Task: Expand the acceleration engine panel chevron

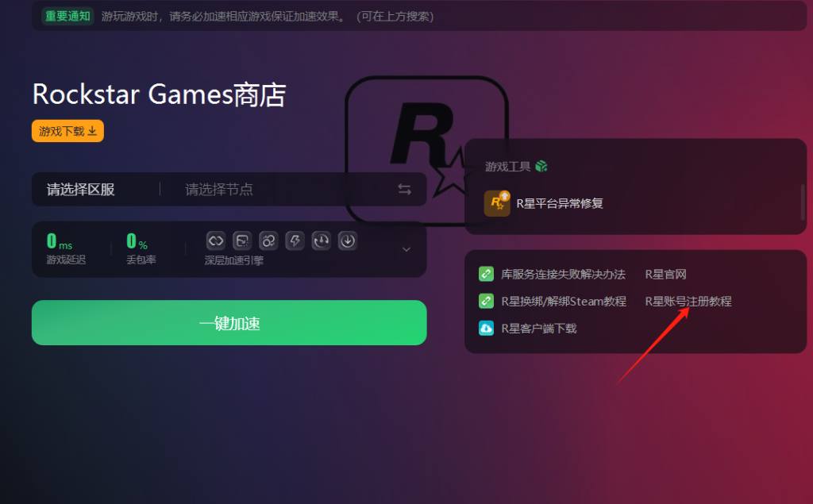Action: coord(406,249)
